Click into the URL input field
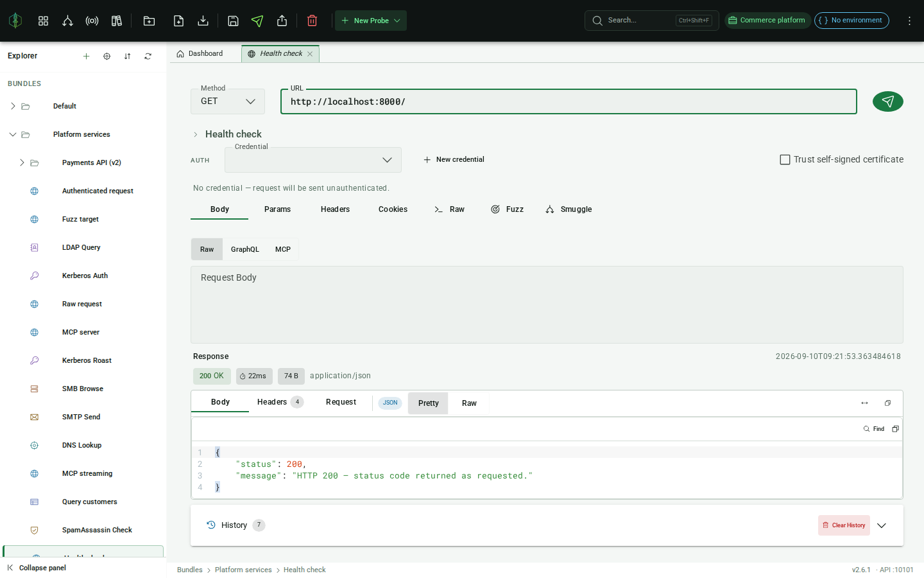Screen dimensions: 924x578 (569, 101)
